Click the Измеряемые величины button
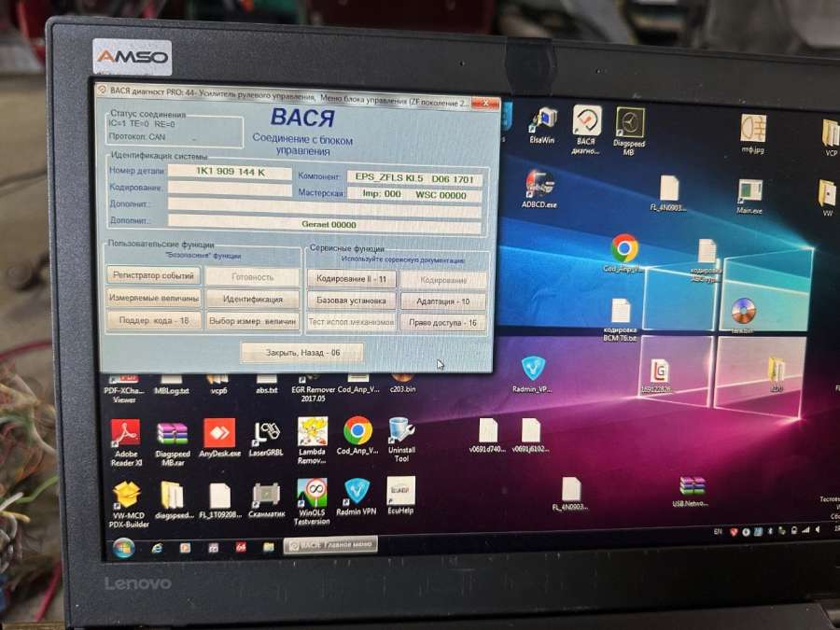The image size is (840, 630). tap(154, 298)
